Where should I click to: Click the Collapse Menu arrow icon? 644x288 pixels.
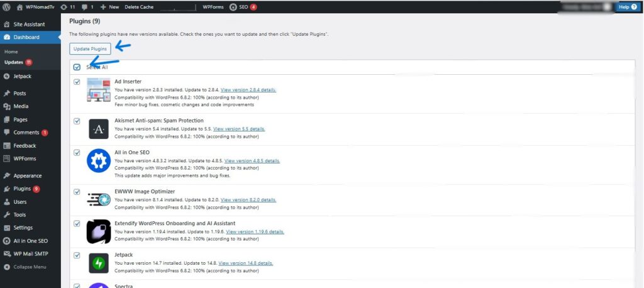6,267
